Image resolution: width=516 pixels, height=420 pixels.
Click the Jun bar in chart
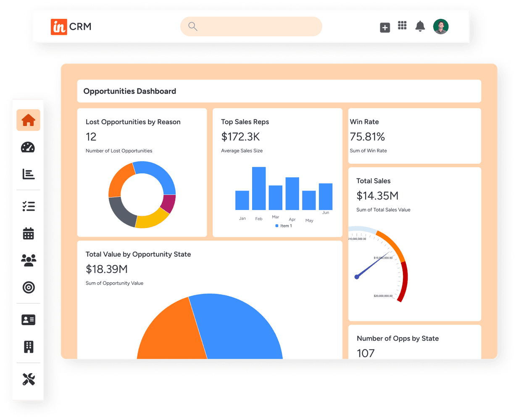(326, 197)
